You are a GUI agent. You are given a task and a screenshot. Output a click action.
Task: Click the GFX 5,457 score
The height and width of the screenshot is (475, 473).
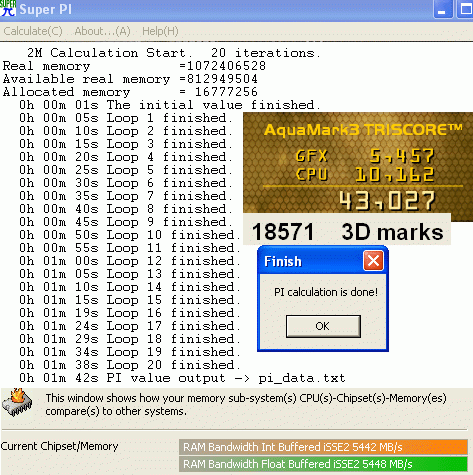365,156
